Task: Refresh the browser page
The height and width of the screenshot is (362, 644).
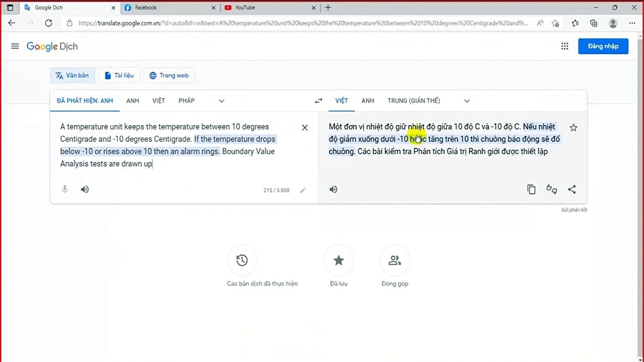Action: [48, 23]
